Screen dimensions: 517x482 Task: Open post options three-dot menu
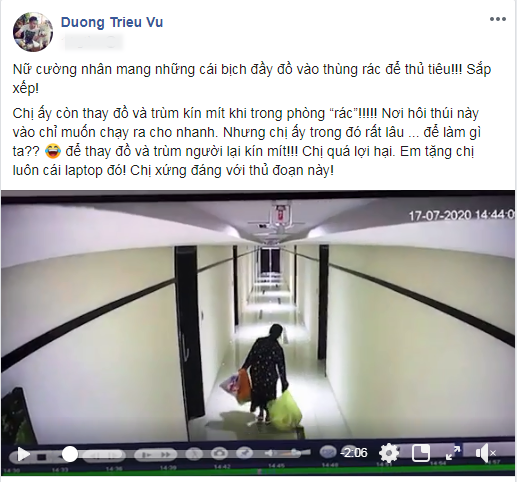tap(498, 19)
